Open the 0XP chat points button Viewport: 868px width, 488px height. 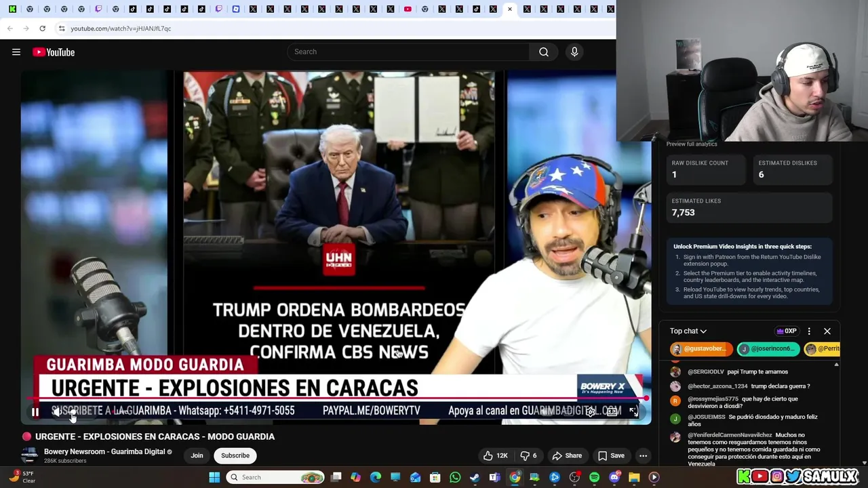coord(787,331)
